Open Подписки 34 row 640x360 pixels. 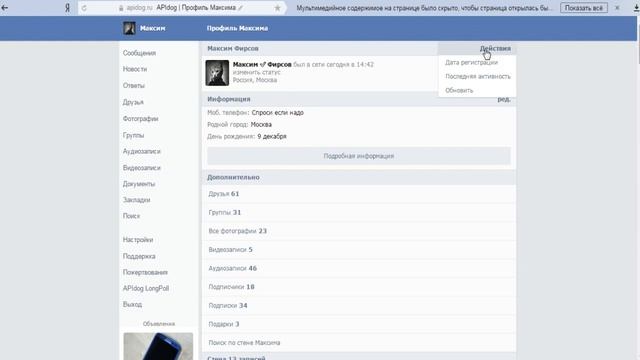click(359, 306)
